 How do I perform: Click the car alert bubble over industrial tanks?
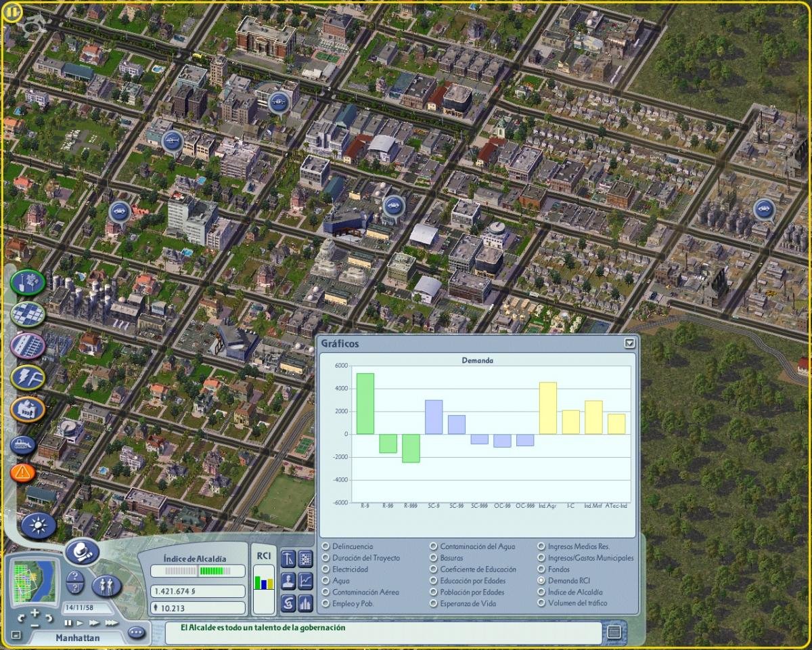coord(765,209)
